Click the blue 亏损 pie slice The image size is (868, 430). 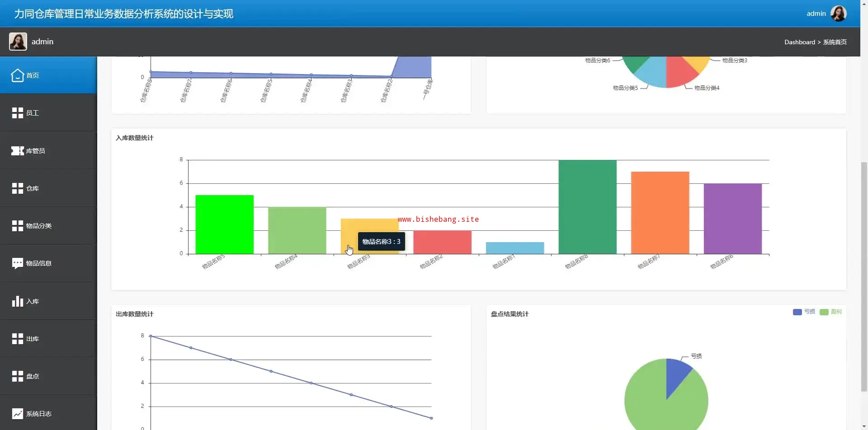[677, 375]
